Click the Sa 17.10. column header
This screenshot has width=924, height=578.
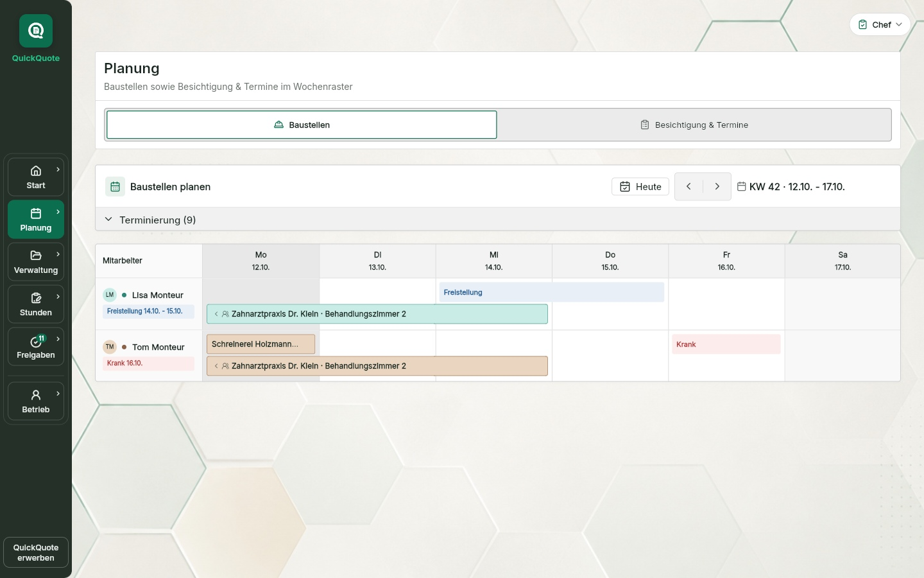point(843,261)
